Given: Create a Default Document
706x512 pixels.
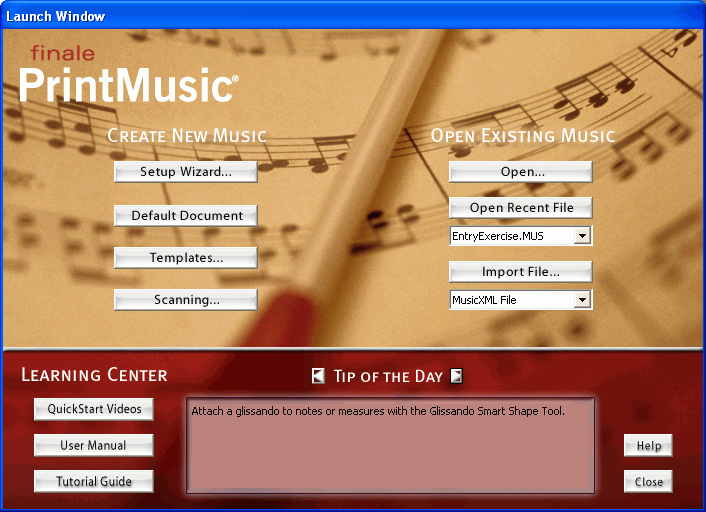Looking at the screenshot, I should click(186, 216).
